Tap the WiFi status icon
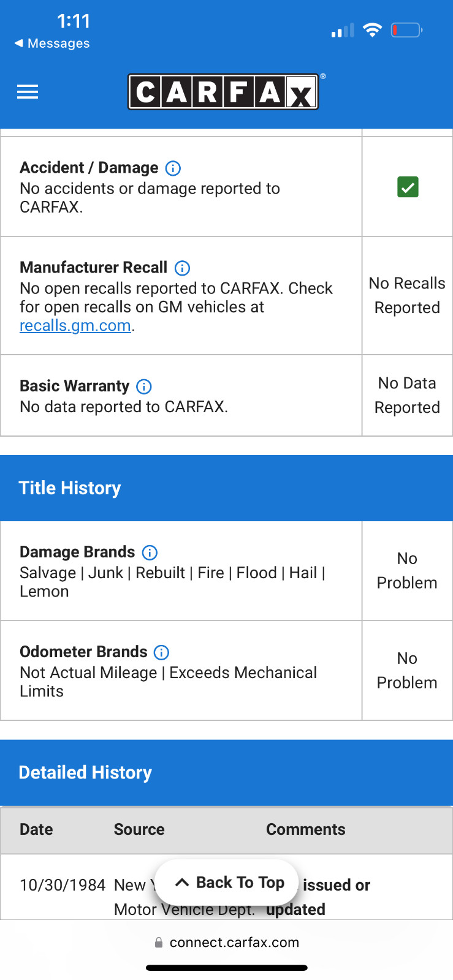 [372, 29]
